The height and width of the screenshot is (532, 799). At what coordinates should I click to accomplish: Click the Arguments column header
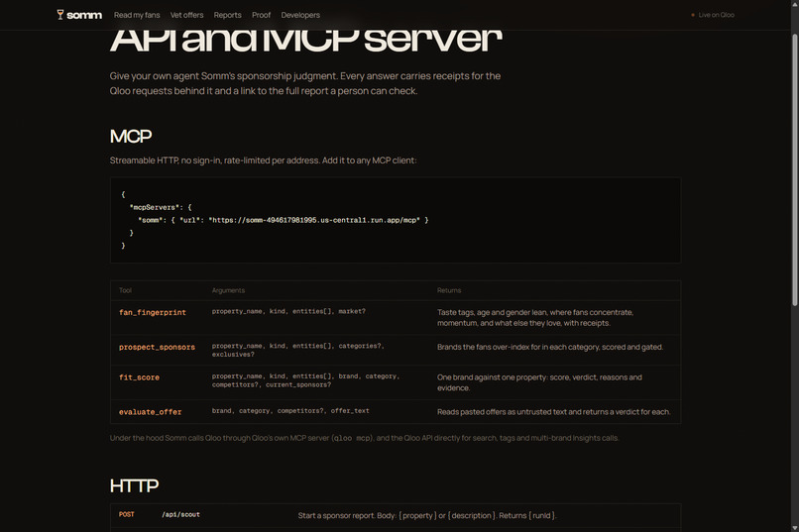228,290
